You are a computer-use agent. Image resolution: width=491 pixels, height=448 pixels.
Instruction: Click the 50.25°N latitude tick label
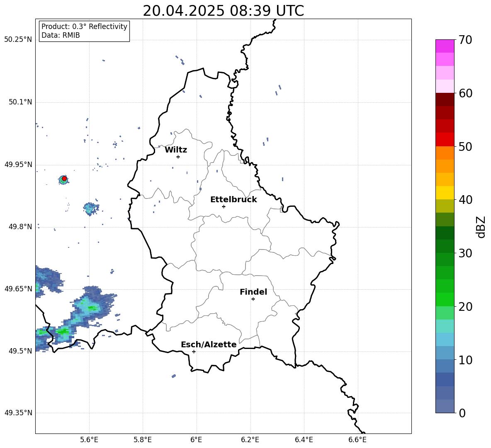18,40
